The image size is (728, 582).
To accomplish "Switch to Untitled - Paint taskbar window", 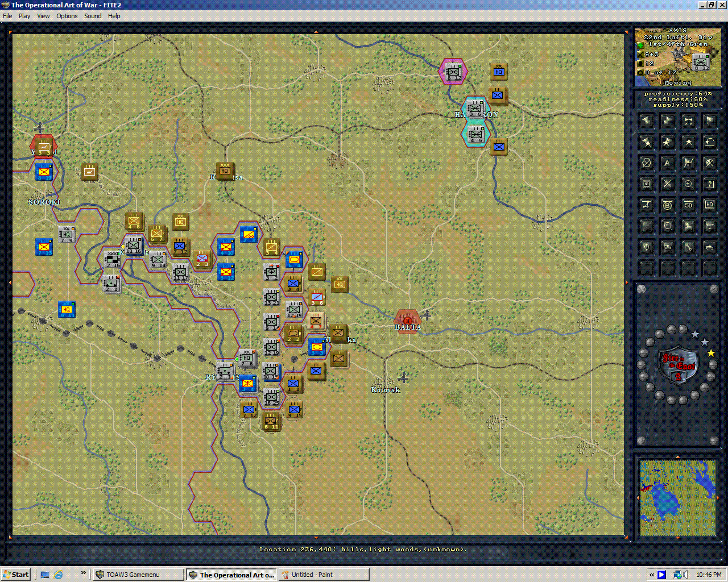I will click(324, 575).
